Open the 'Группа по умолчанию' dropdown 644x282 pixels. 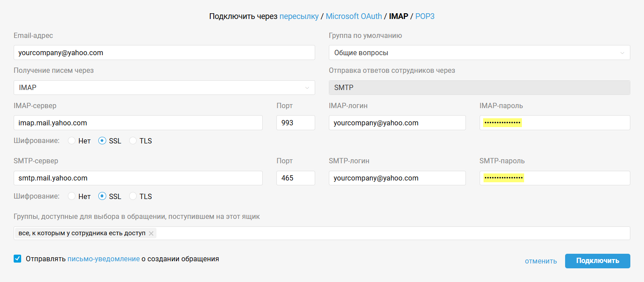tap(479, 53)
